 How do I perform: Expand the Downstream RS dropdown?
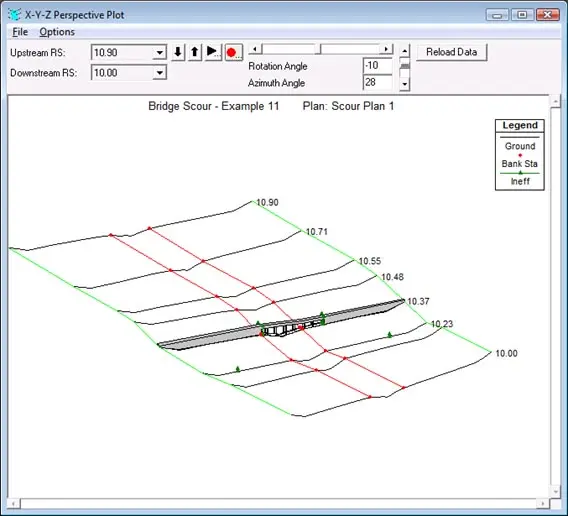[x=159, y=72]
